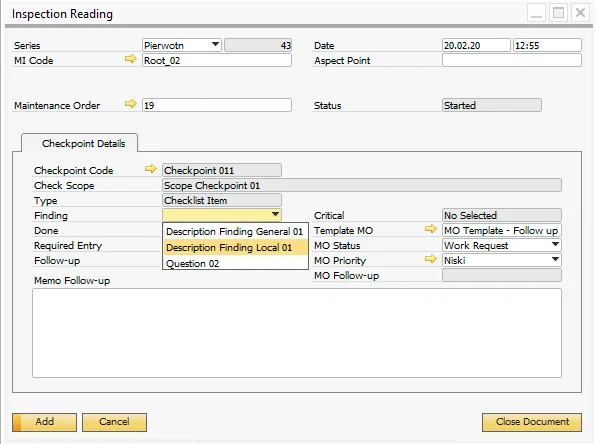
Task: Choose Description Finding Local 01 option
Action: [235, 247]
